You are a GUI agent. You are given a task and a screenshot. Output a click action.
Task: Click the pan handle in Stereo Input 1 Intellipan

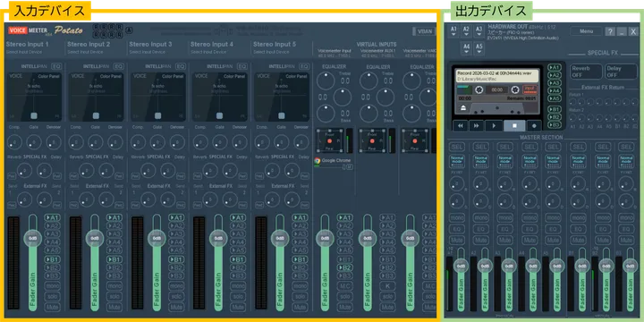tap(34, 115)
